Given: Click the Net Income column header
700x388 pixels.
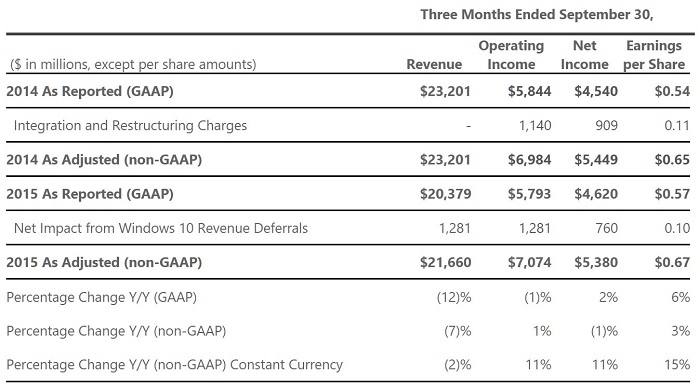Looking at the screenshot, I should coord(584,55).
